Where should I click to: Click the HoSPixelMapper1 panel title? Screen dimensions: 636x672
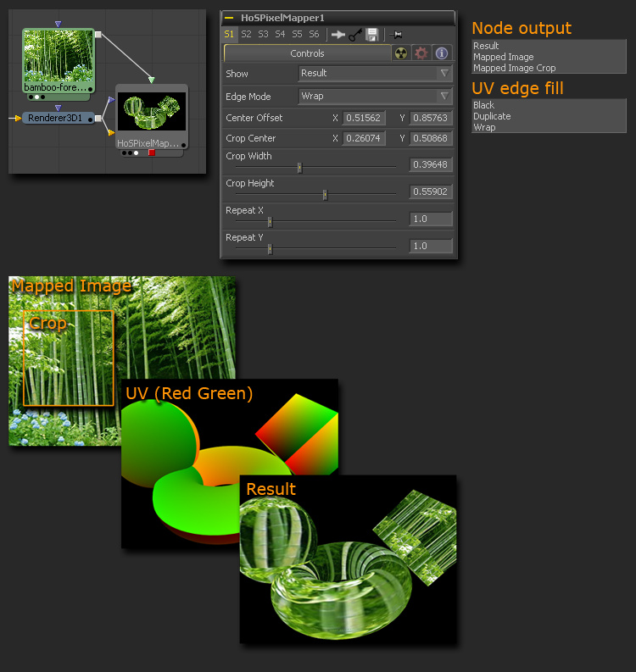point(282,18)
